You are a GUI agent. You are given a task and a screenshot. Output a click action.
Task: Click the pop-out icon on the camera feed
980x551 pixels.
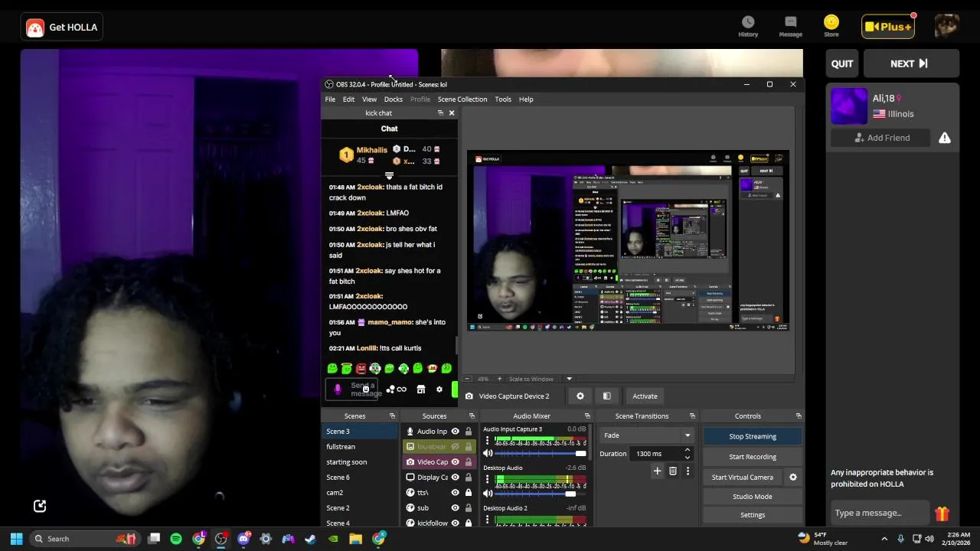click(40, 506)
